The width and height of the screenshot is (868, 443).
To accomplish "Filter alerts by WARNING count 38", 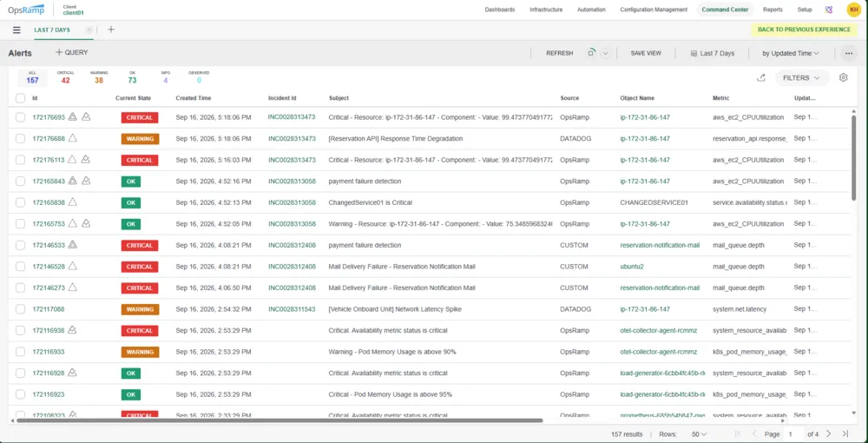I will (99, 77).
